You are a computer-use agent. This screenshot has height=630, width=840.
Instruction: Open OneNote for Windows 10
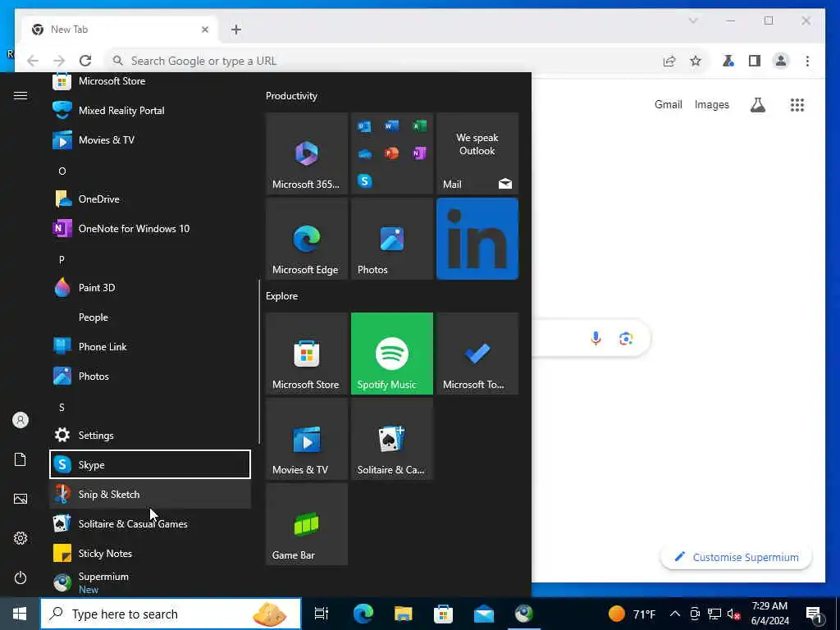[x=150, y=228]
